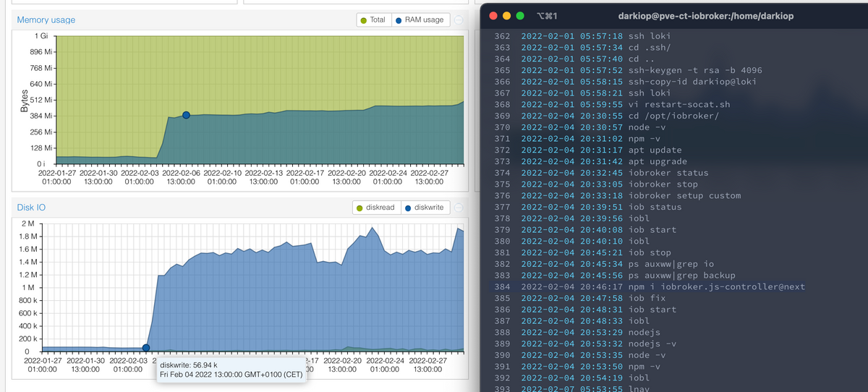
Task: Click the apt update line
Action: pyautogui.click(x=587, y=150)
